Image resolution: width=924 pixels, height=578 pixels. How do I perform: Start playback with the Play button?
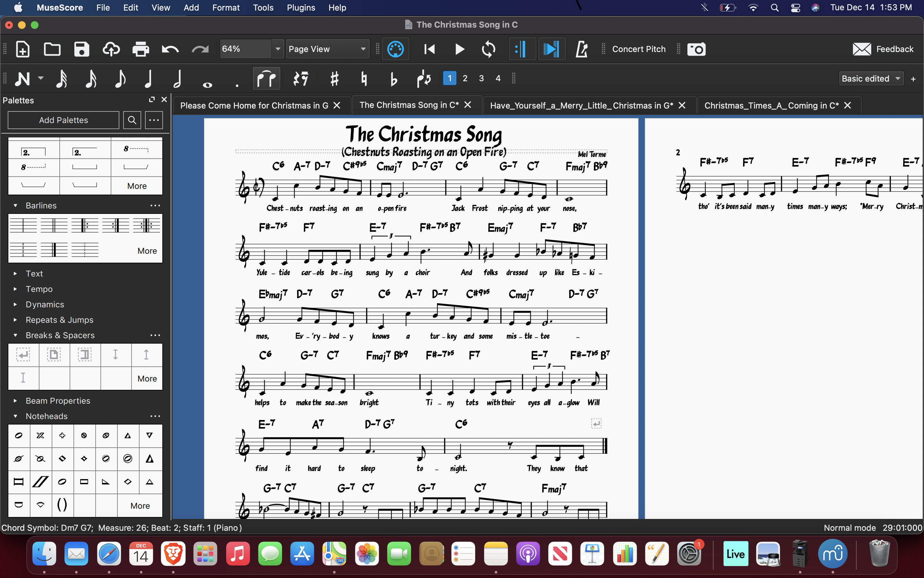(459, 49)
